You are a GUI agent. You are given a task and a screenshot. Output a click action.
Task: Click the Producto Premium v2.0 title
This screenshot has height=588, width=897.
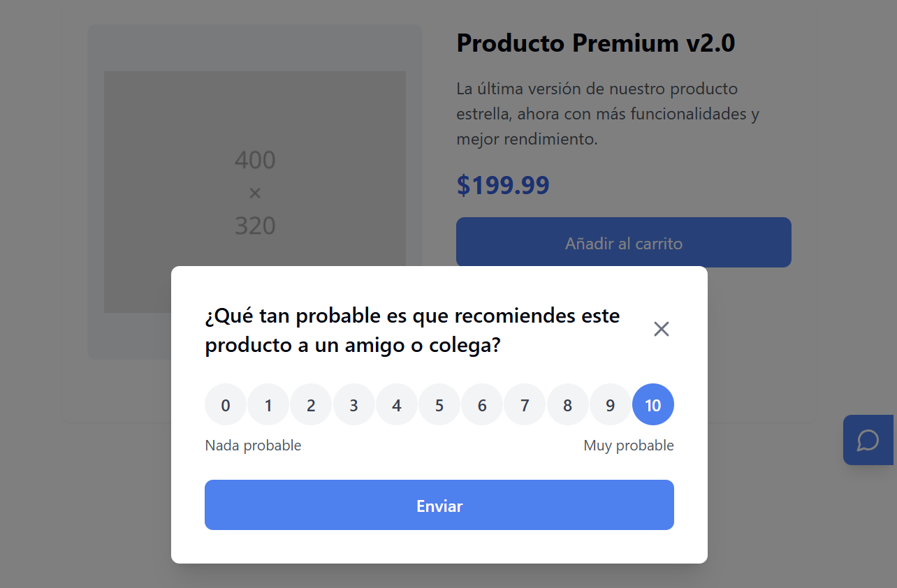[595, 43]
